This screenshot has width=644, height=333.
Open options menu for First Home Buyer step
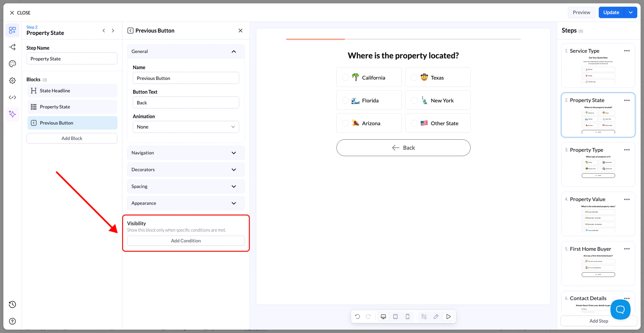coord(627,249)
